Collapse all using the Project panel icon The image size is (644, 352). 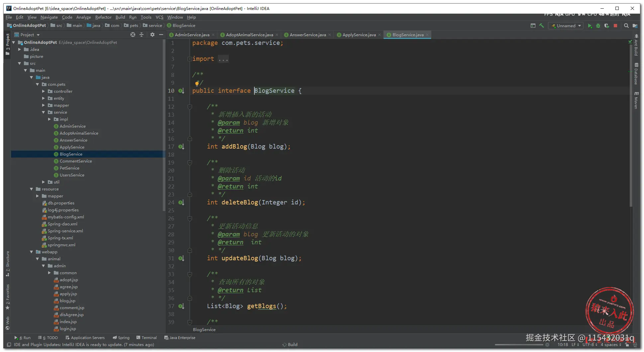click(141, 35)
